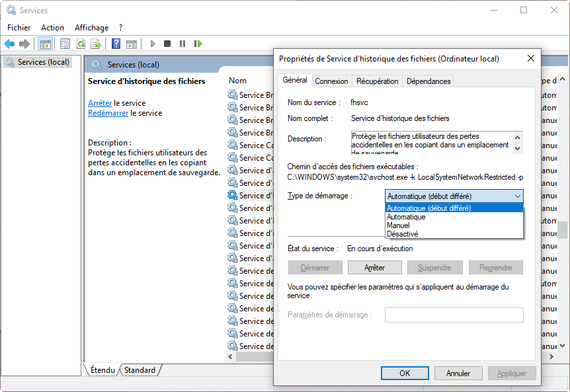Click the Back arrow toolbar icon
Viewport: 570px width, 392px height.
click(9, 44)
